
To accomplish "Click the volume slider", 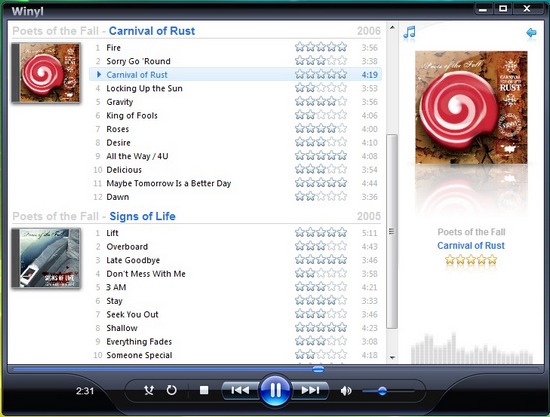I will [388, 391].
